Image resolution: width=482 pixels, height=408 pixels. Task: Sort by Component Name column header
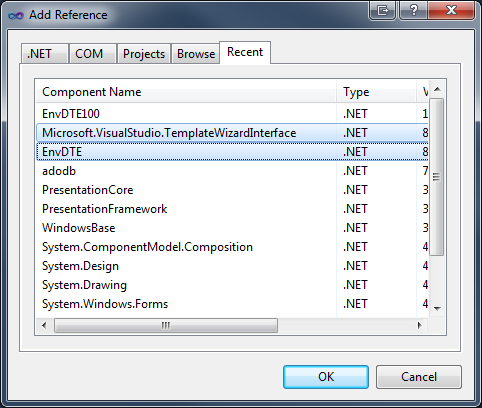tap(186, 92)
